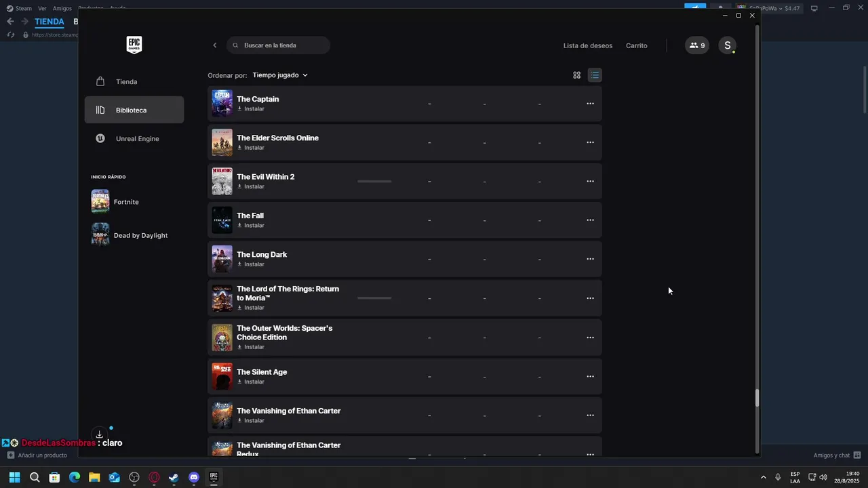This screenshot has width=868, height=488.
Task: Open the S profile avatar menu
Action: 727,45
